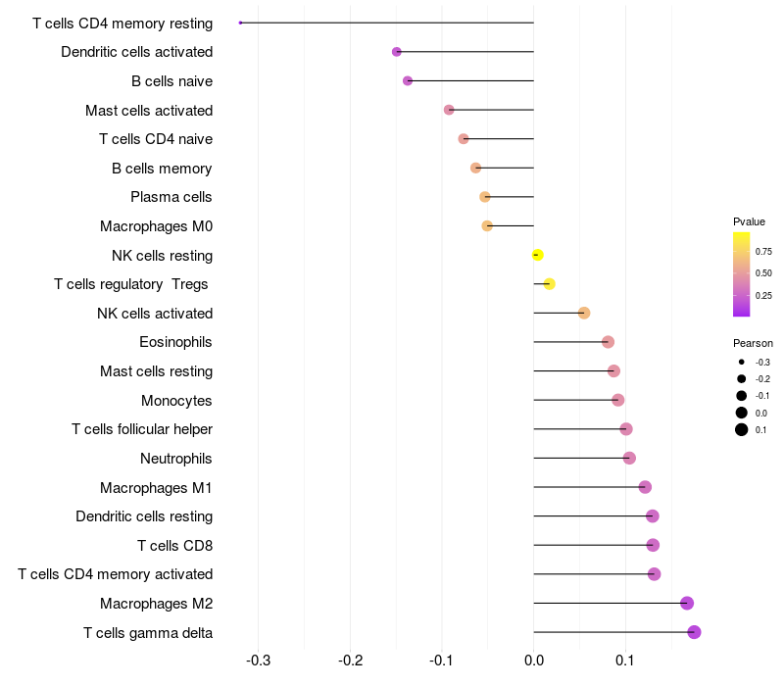Click the Pearson legend title
Screen dimensions: 784x686
pyautogui.click(x=753, y=343)
